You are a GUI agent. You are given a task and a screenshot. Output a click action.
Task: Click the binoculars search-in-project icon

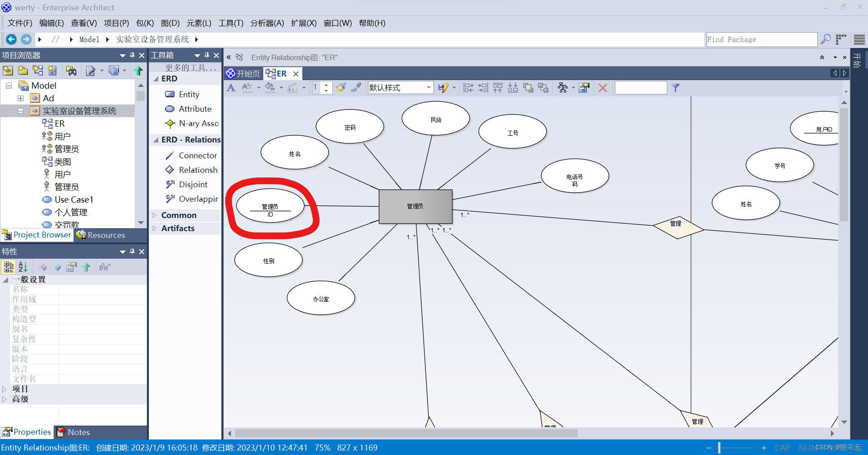click(x=71, y=70)
